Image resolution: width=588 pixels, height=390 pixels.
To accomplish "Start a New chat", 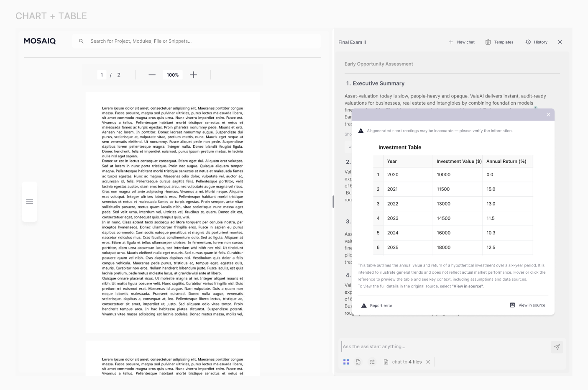I will tap(462, 42).
